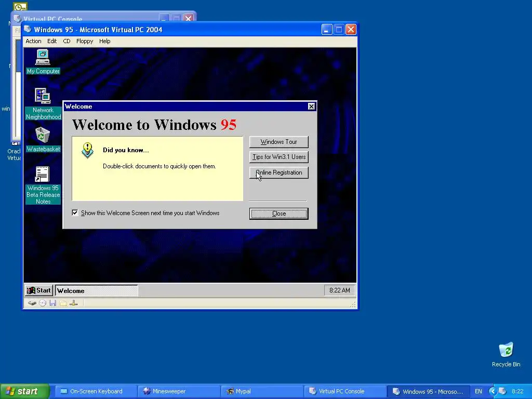The image size is (532, 399).
Task: Click the Welcome button in Windows 95 taskbar
Action: tap(96, 290)
